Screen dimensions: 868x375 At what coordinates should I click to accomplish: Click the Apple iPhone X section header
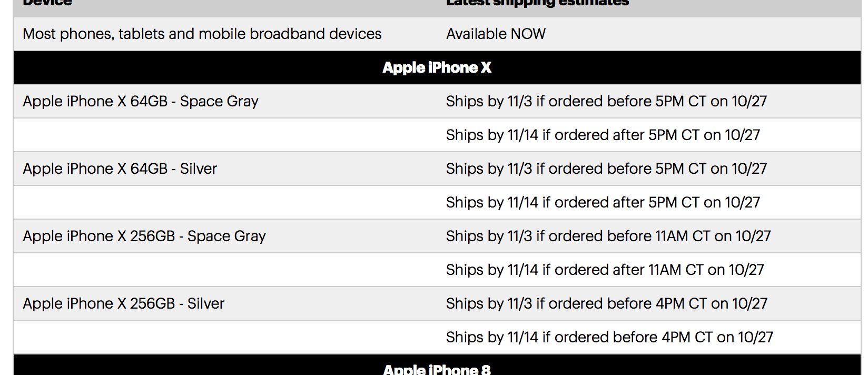pyautogui.click(x=437, y=67)
